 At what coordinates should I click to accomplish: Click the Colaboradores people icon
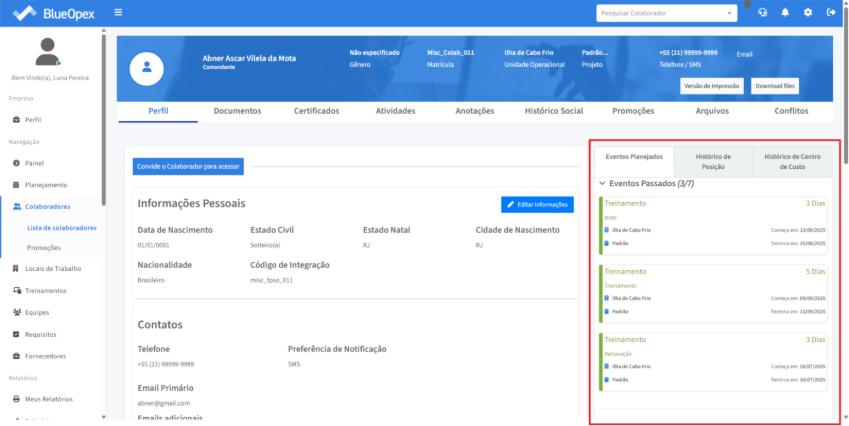(x=17, y=206)
